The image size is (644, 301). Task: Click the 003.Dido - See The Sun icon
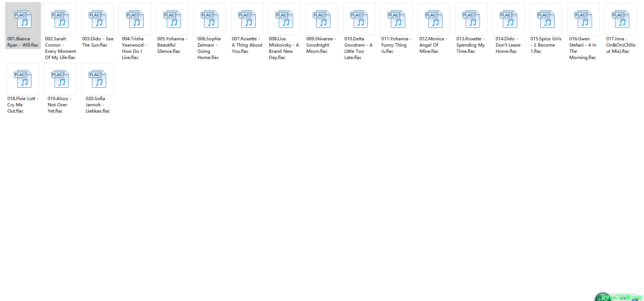coord(97,19)
